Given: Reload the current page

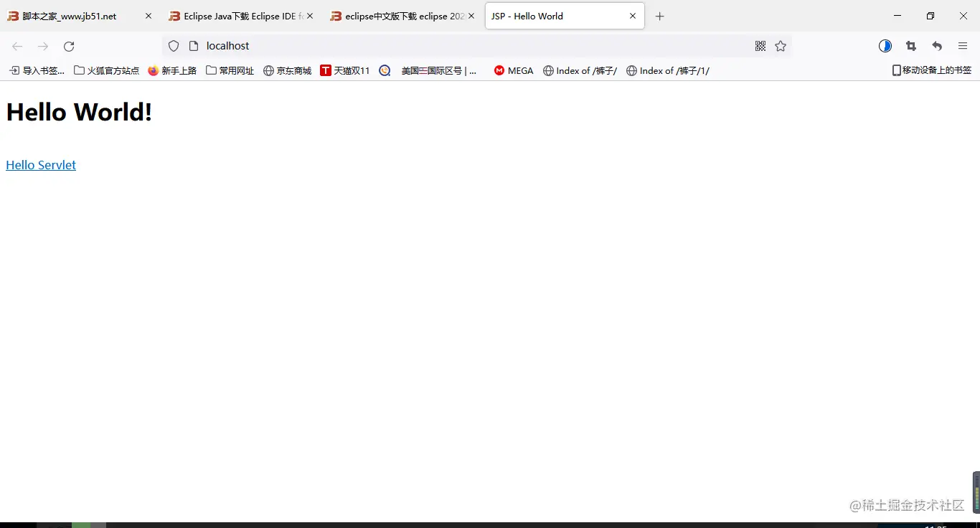Looking at the screenshot, I should pos(69,47).
